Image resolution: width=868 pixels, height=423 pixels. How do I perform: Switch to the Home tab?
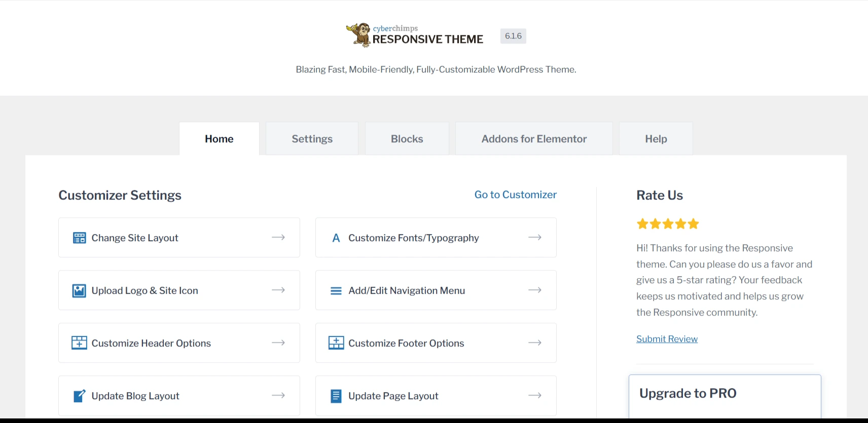(219, 139)
